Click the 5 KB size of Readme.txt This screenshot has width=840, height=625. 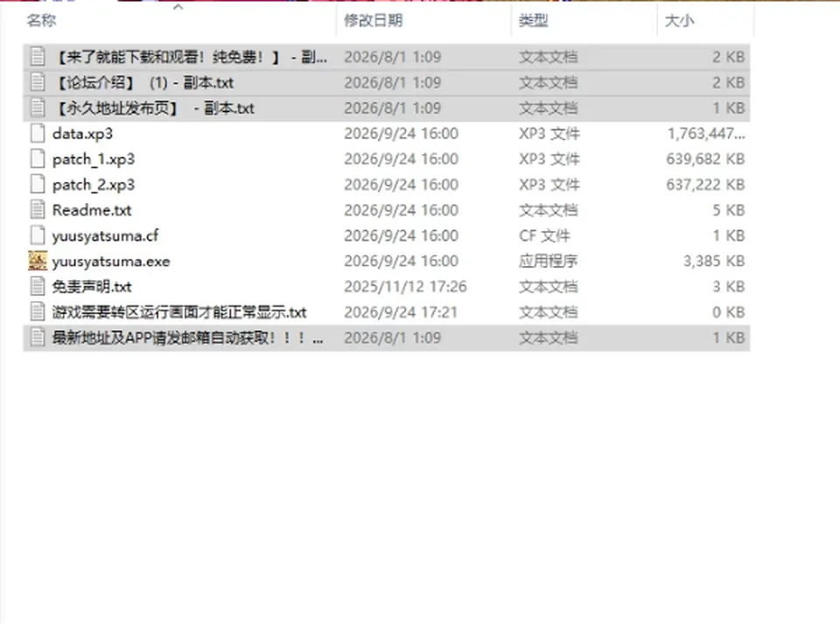pos(729,210)
